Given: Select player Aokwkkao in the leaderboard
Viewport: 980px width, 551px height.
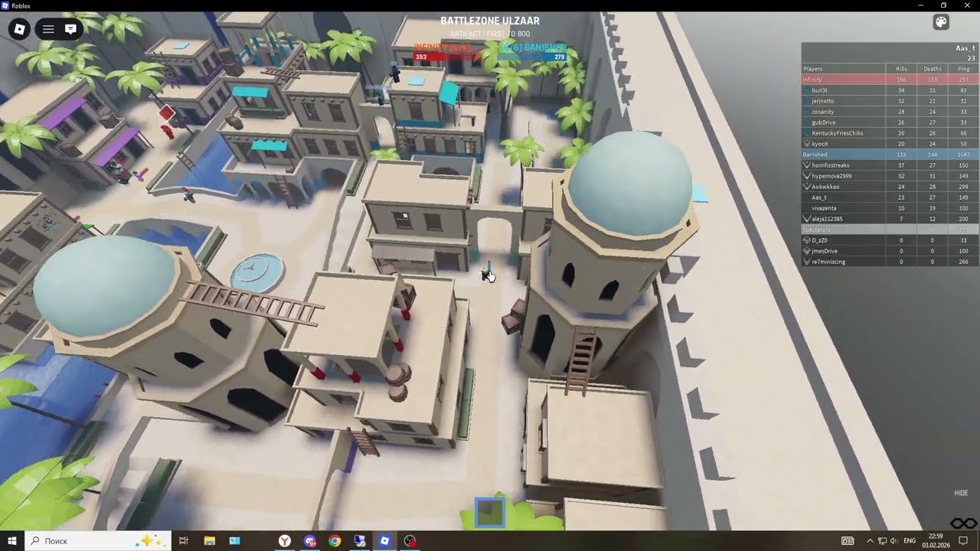Looking at the screenshot, I should pos(890,187).
